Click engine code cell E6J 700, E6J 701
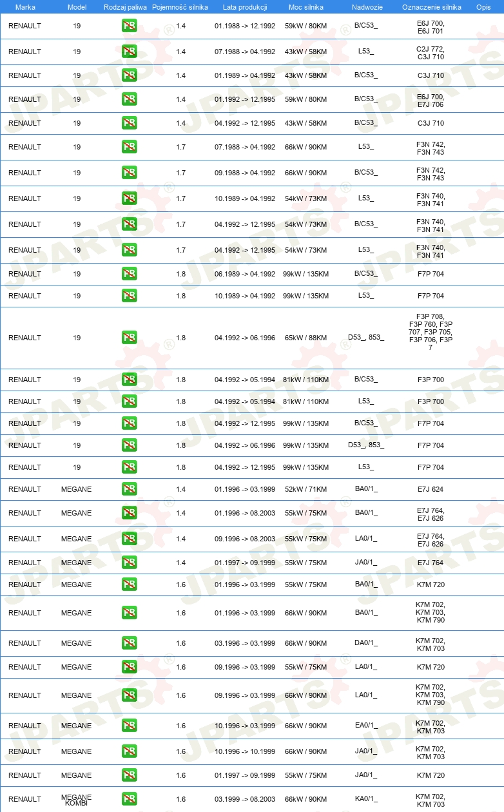504x812 pixels. [x=431, y=27]
